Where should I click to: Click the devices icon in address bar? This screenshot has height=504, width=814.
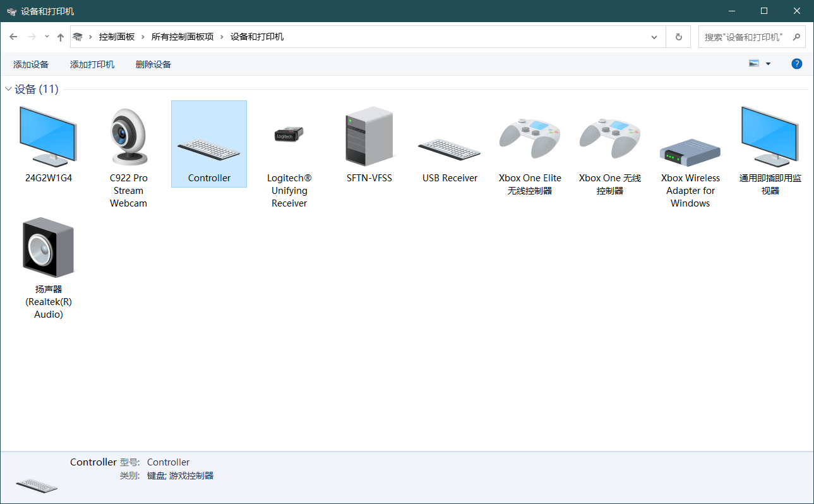tap(78, 37)
